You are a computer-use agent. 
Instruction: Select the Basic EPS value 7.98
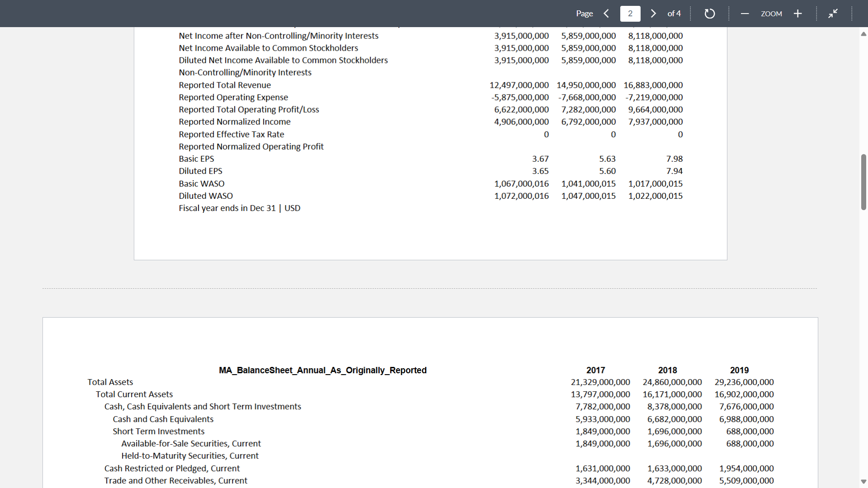(x=675, y=159)
